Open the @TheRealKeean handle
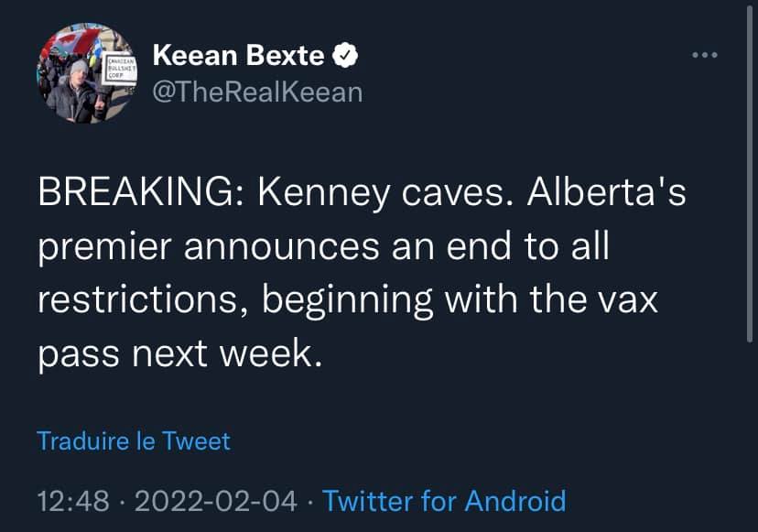The height and width of the screenshot is (532, 758). (x=257, y=92)
